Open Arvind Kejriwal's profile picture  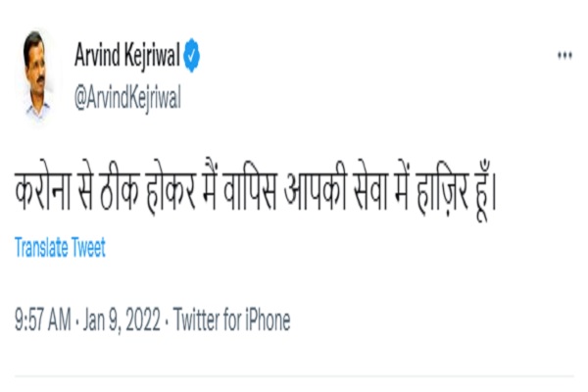click(39, 78)
